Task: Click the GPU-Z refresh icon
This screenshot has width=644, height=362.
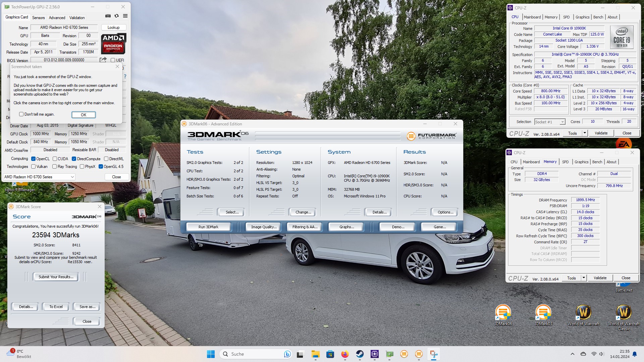Action: 116,16
